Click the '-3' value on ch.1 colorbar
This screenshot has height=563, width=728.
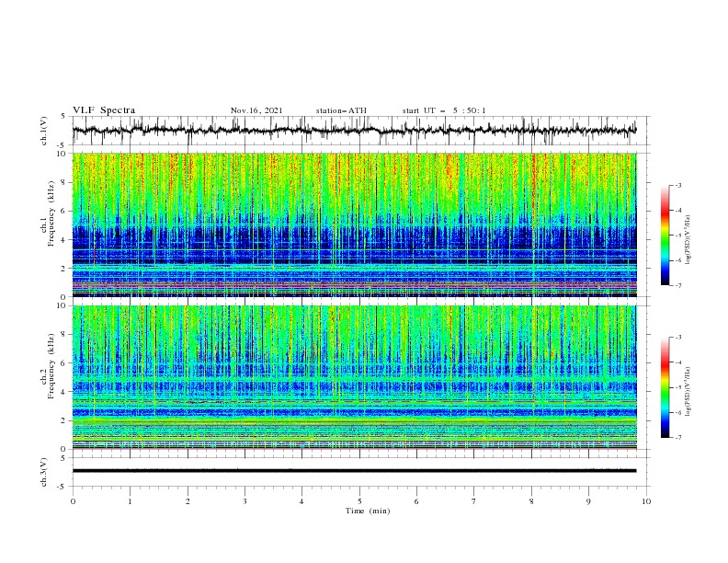678,185
